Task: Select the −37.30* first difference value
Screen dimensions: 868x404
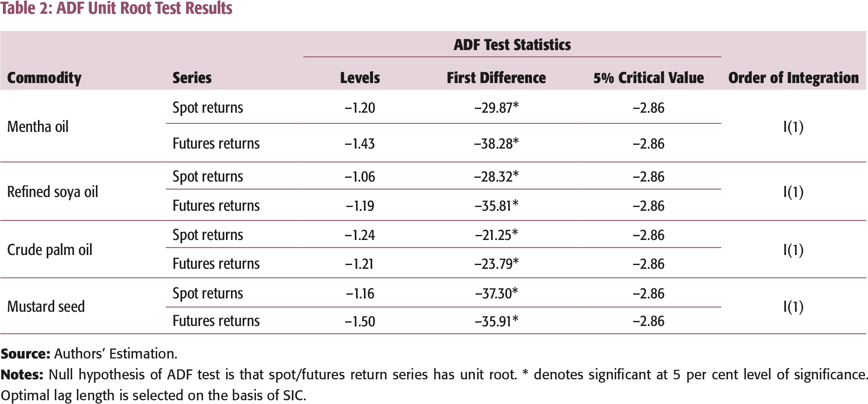Action: coord(496,294)
